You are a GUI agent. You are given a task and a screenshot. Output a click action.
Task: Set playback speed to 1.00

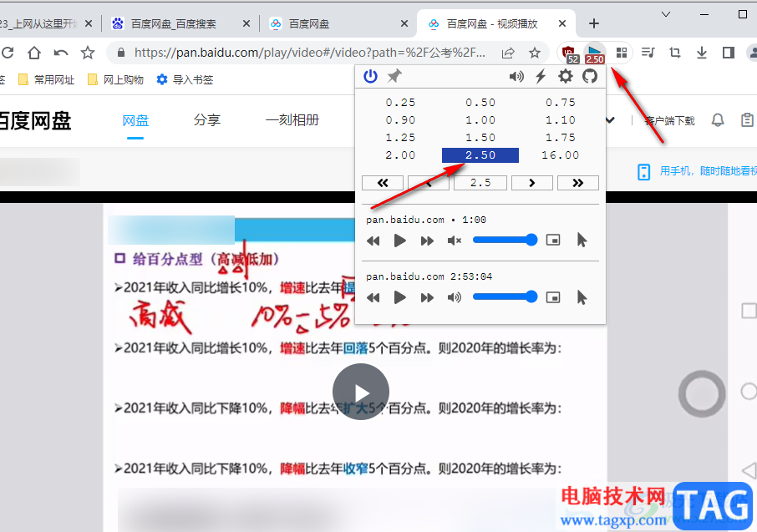[x=480, y=119]
